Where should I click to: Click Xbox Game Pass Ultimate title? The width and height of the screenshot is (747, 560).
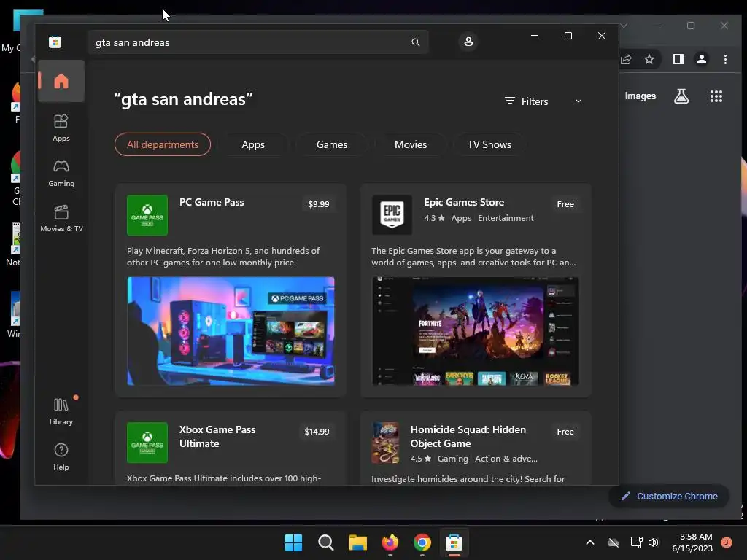217,437
